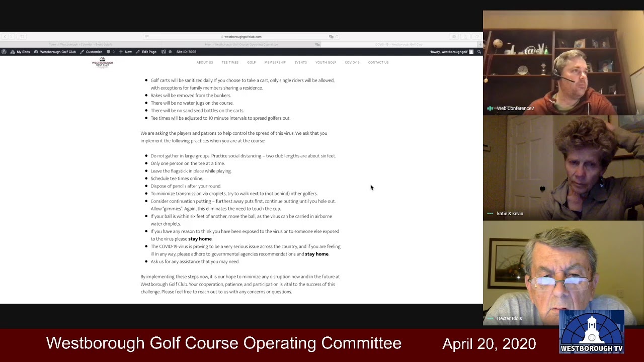Click 'Ask us for any assistance' bullet
This screenshot has width=644, height=362.
(x=195, y=261)
